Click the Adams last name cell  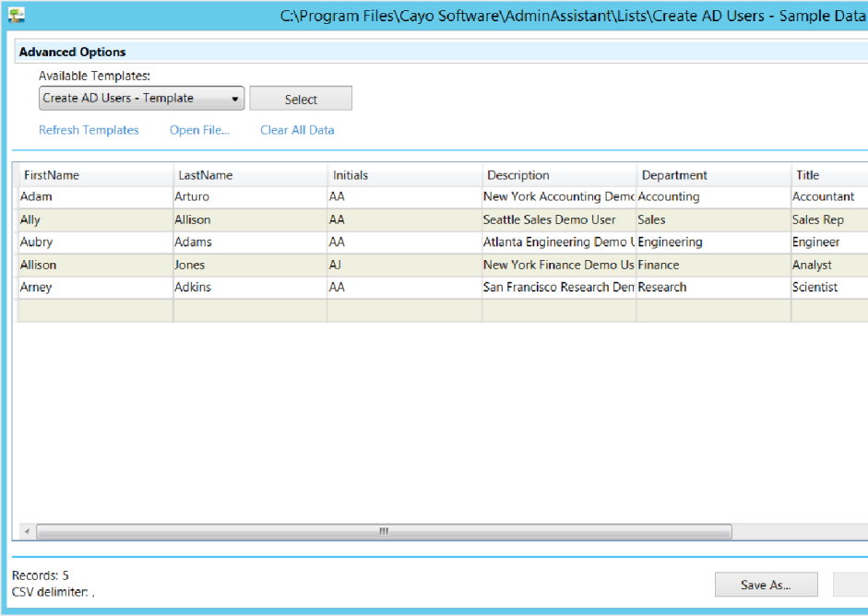(250, 243)
